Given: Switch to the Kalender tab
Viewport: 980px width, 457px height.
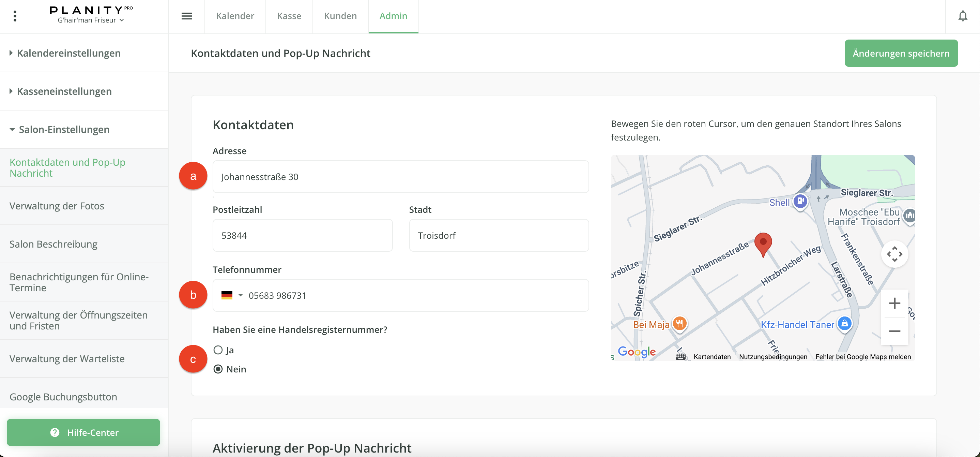Looking at the screenshot, I should 235,16.
